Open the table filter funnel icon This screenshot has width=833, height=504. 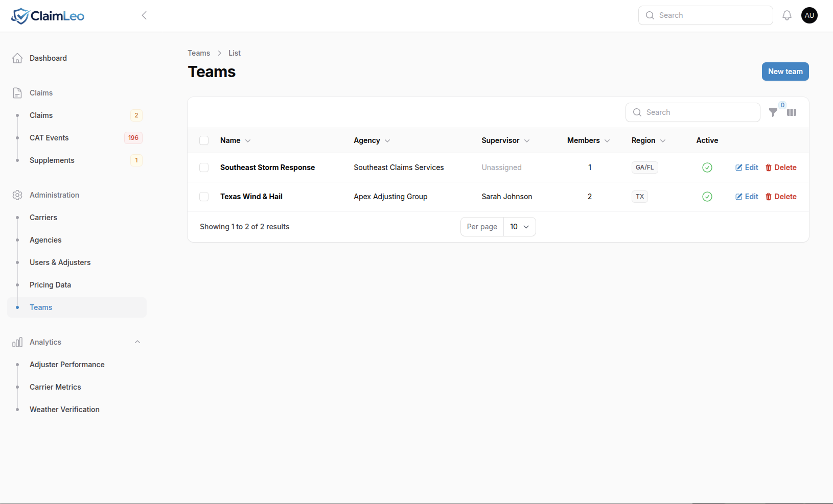[773, 112]
